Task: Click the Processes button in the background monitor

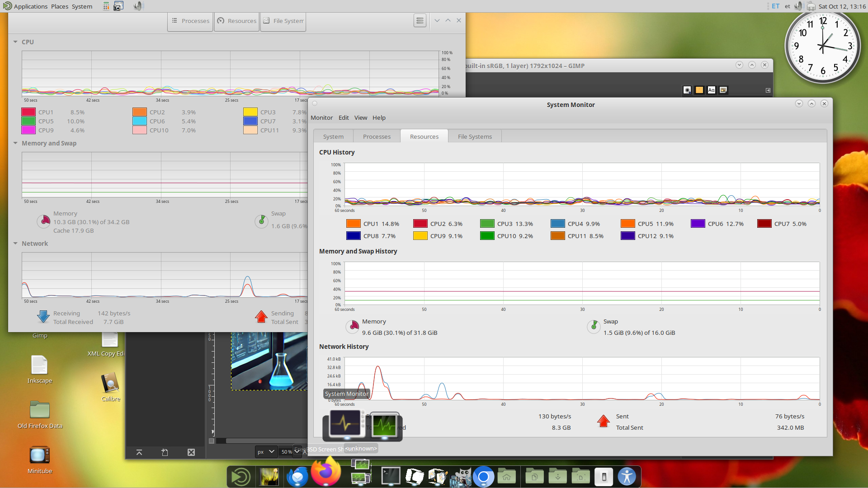Action: [x=190, y=21]
